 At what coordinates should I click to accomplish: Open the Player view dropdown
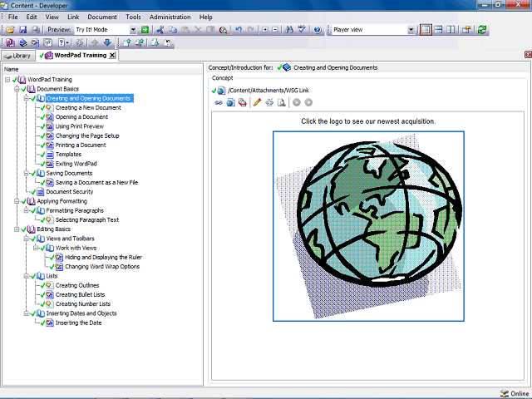coord(411,30)
